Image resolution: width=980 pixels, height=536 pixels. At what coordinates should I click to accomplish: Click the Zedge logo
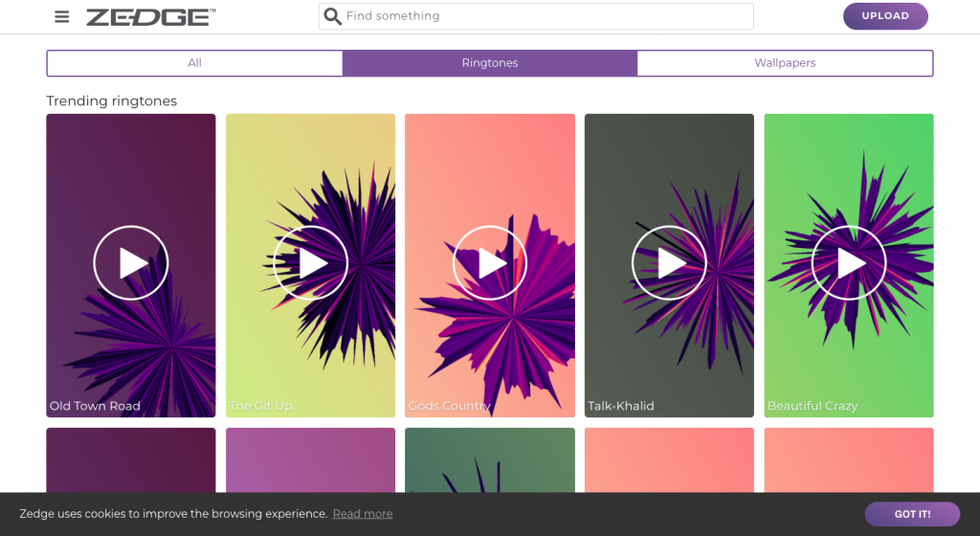pyautogui.click(x=150, y=17)
